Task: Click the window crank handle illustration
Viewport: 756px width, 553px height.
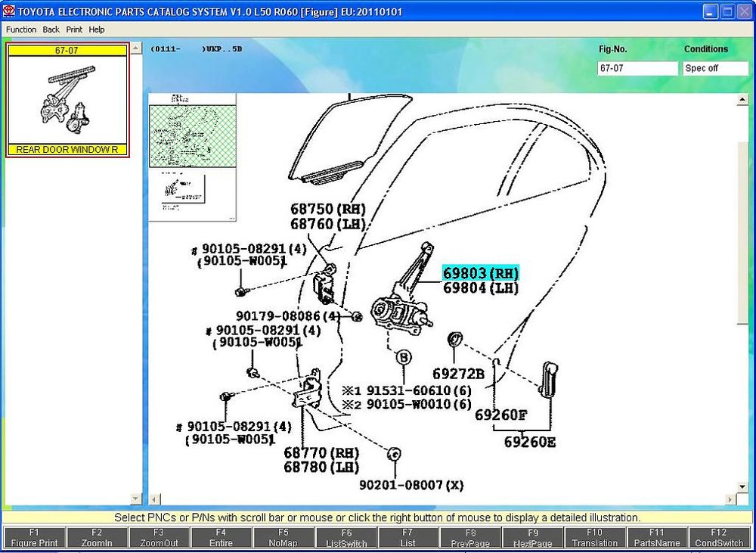Action: [550, 379]
